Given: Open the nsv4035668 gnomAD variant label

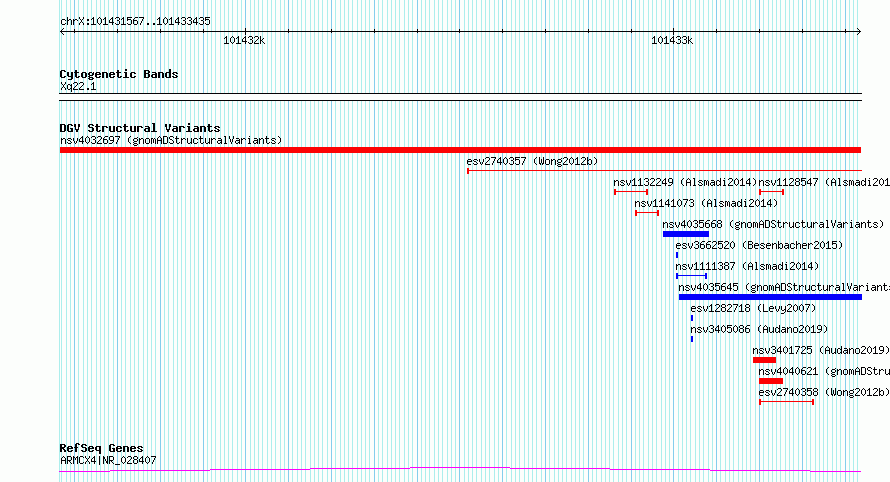Looking at the screenshot, I should pos(773,224).
